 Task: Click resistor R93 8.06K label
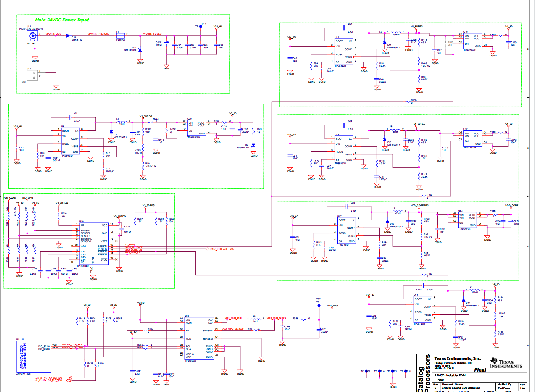[424, 78]
